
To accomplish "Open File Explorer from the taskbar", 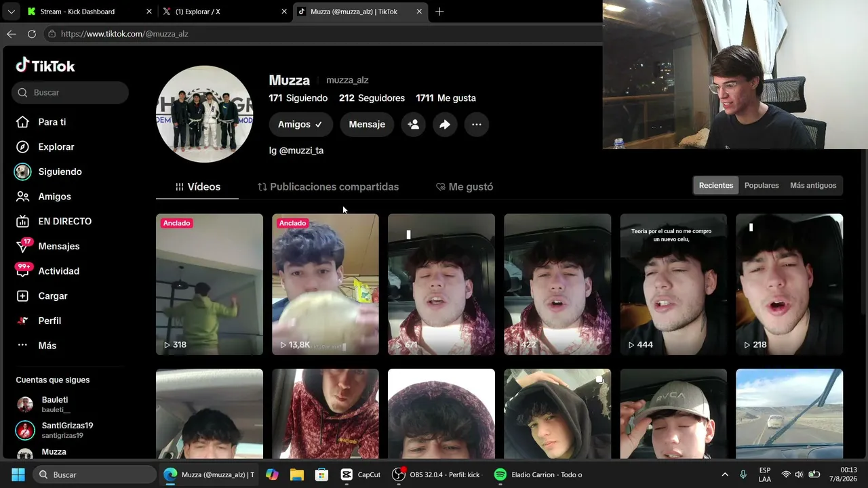I will pos(297,474).
